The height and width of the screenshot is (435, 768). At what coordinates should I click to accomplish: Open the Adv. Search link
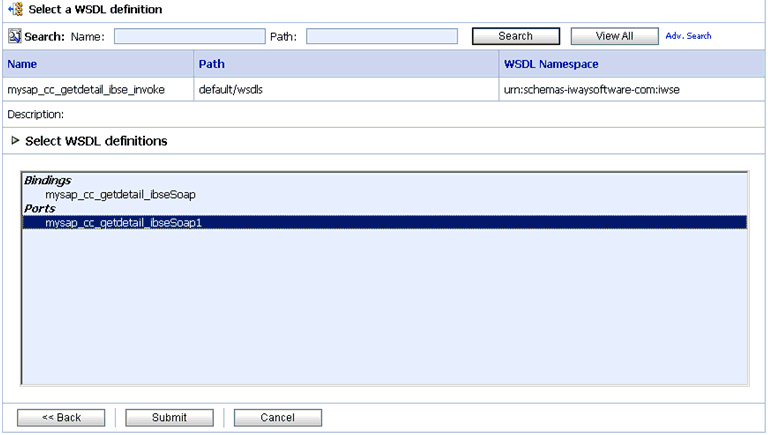coord(688,36)
